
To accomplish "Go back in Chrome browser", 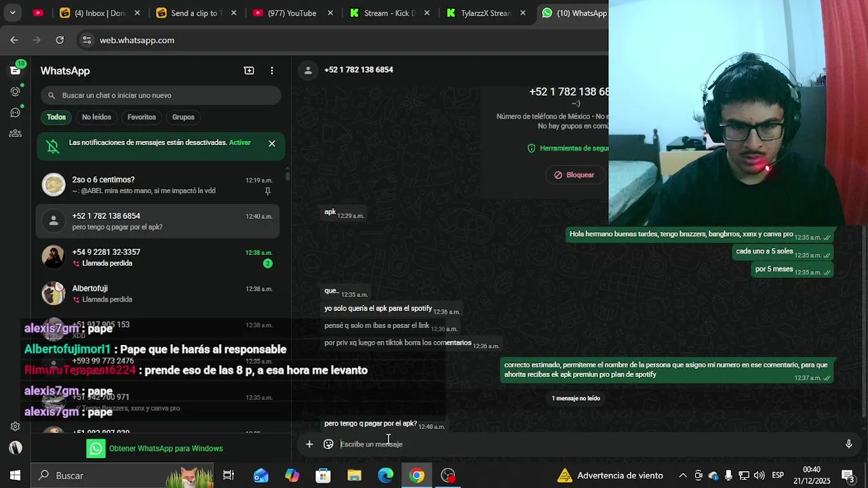I will 14,40.
